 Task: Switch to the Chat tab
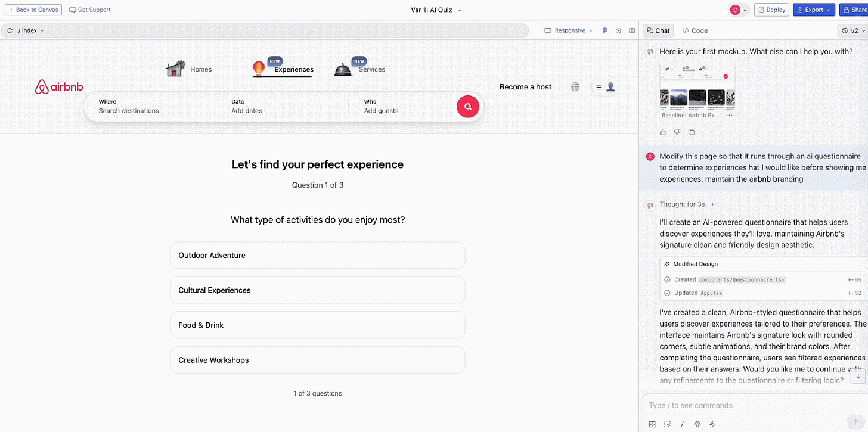pyautogui.click(x=658, y=30)
